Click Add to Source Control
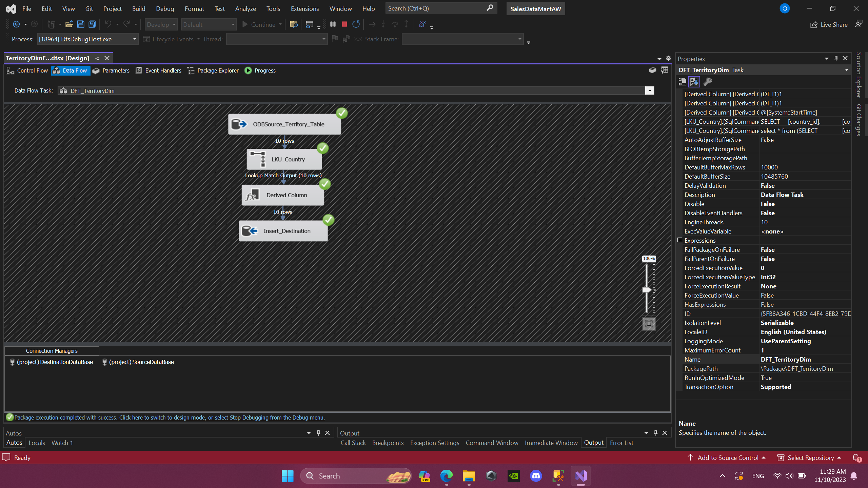Screen dimensions: 868x488 728,457
